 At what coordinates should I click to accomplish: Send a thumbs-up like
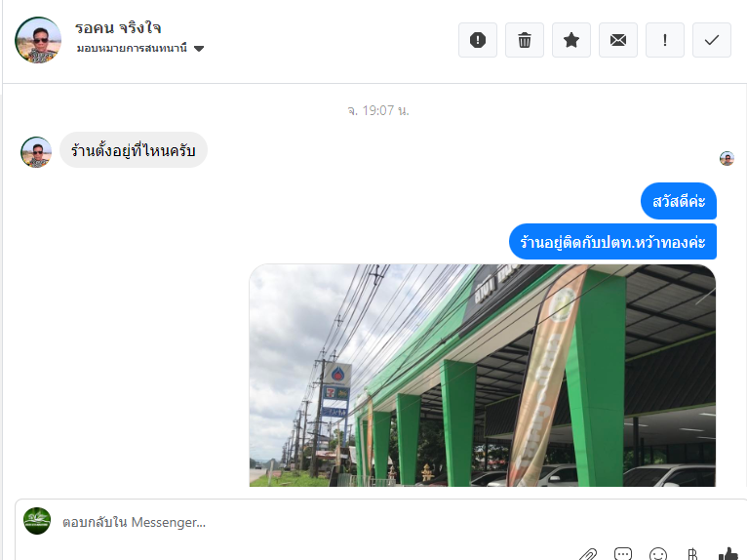728,554
